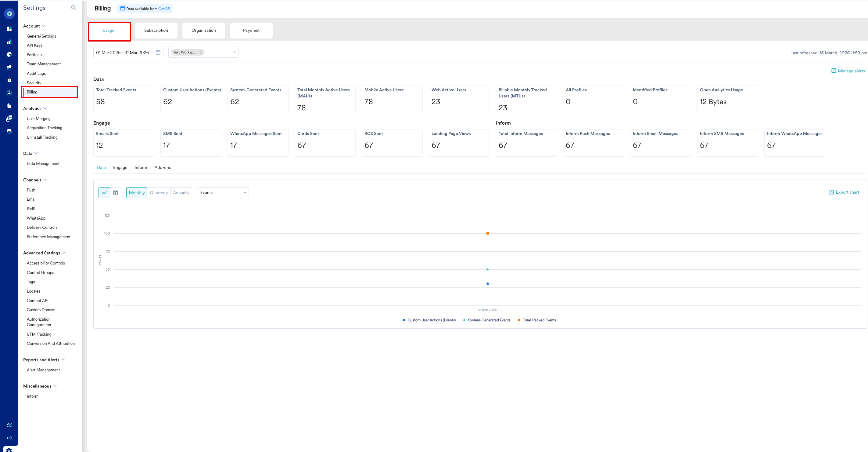The height and width of the screenshot is (452, 868).
Task: Open the Engage chart tab
Action: [x=120, y=167]
